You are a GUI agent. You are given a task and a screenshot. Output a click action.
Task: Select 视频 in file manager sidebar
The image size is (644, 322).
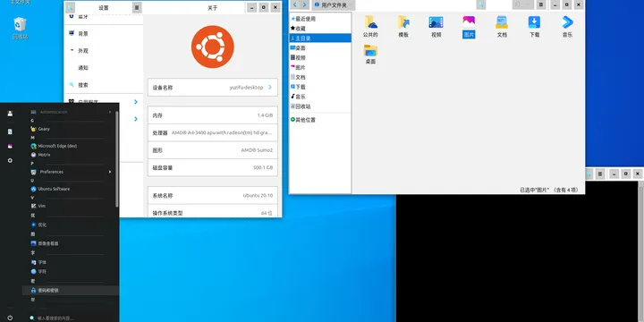coord(320,57)
